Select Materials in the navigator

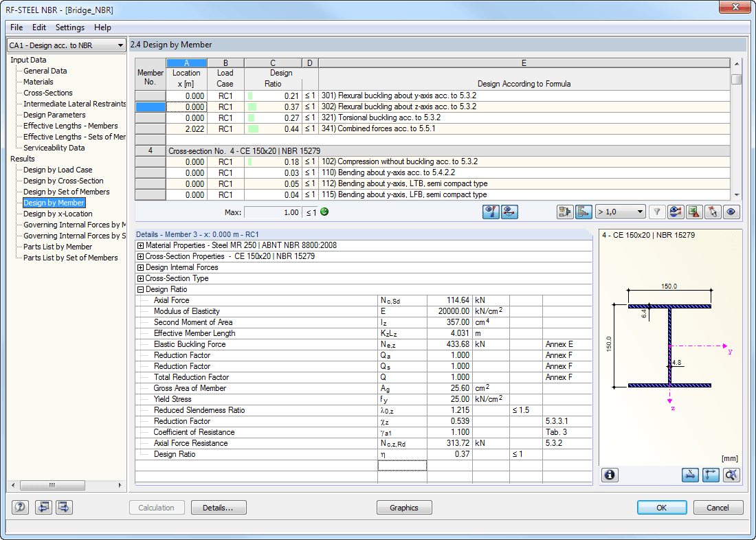(38, 82)
